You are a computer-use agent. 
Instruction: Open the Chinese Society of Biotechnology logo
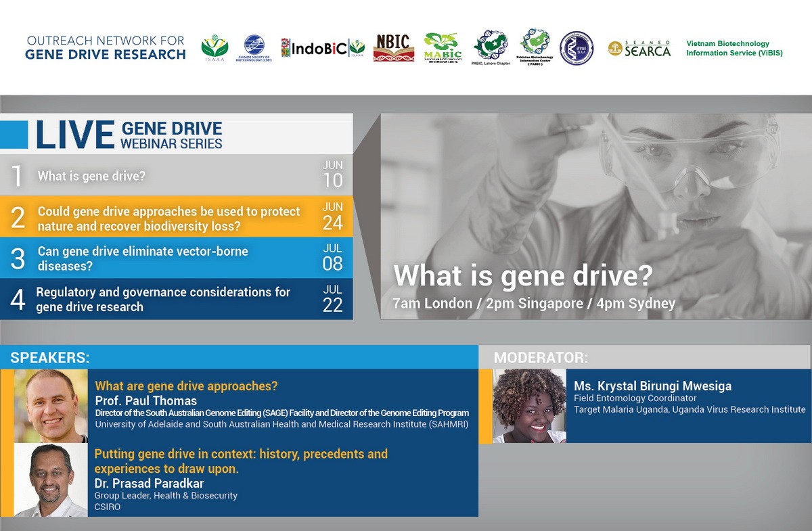[254, 47]
